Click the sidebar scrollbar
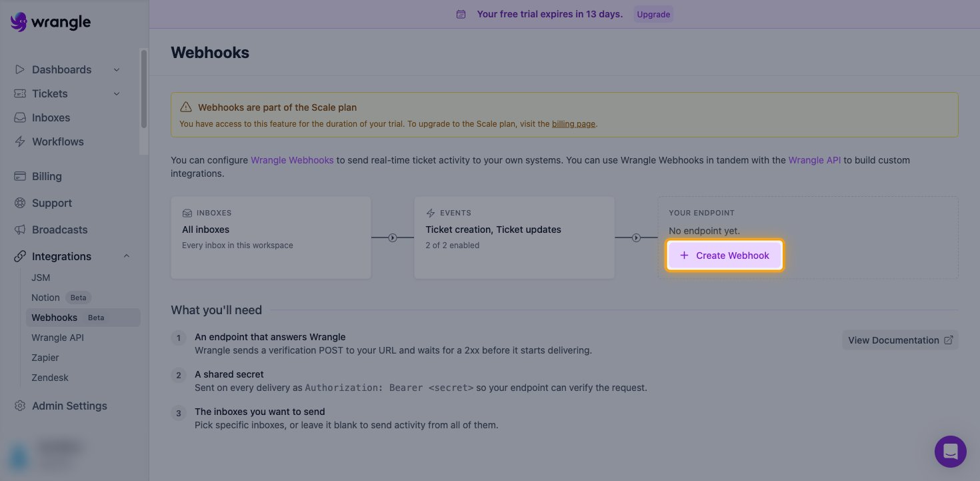Viewport: 980px width, 481px height. pos(144,89)
